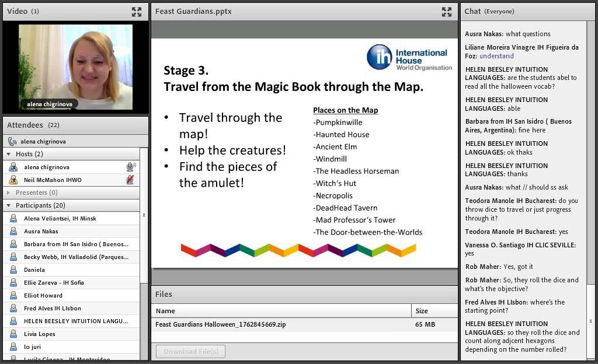Select Neil McMahon IHWO in Hosts list

(71, 180)
